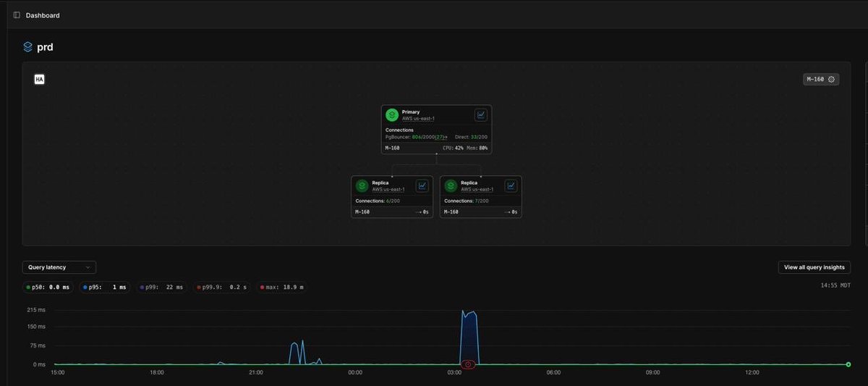Open Primary node metrics chart icon
868x386 pixels.
481,114
